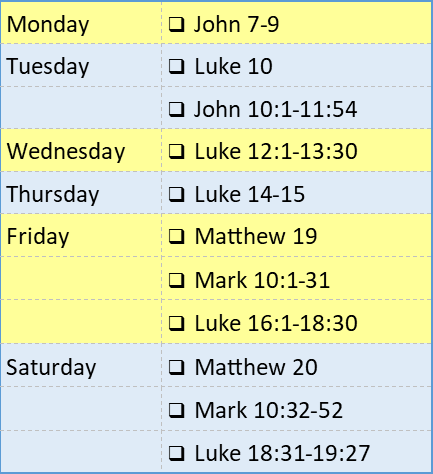Viewport: 433px width, 474px height.
Task: Click the Matthew 19 reading text
Action: (x=256, y=236)
